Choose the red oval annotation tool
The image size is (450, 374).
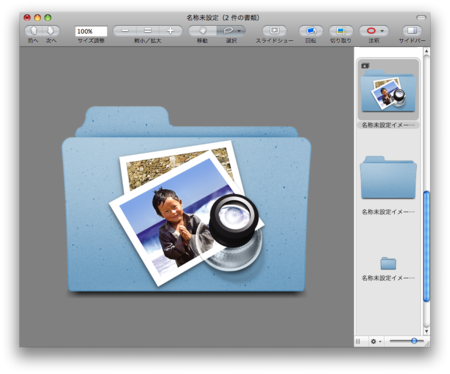pyautogui.click(x=371, y=31)
